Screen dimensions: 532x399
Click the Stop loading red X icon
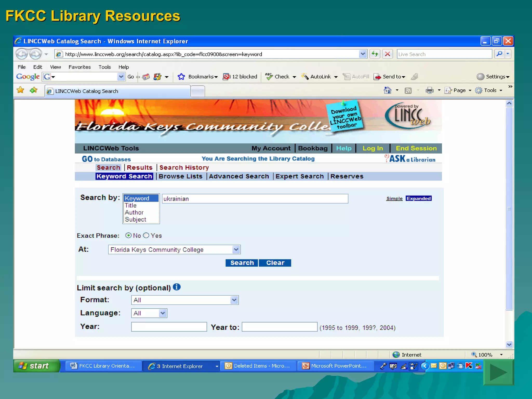[387, 54]
